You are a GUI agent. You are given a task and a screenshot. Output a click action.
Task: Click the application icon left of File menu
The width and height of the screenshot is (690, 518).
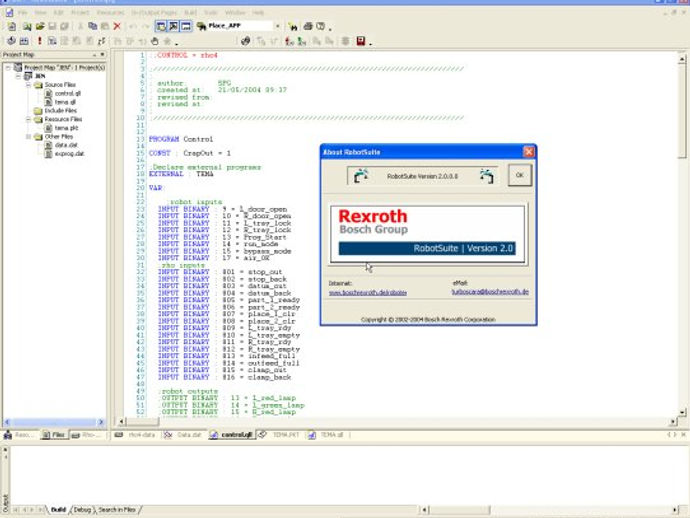pyautogui.click(x=9, y=12)
